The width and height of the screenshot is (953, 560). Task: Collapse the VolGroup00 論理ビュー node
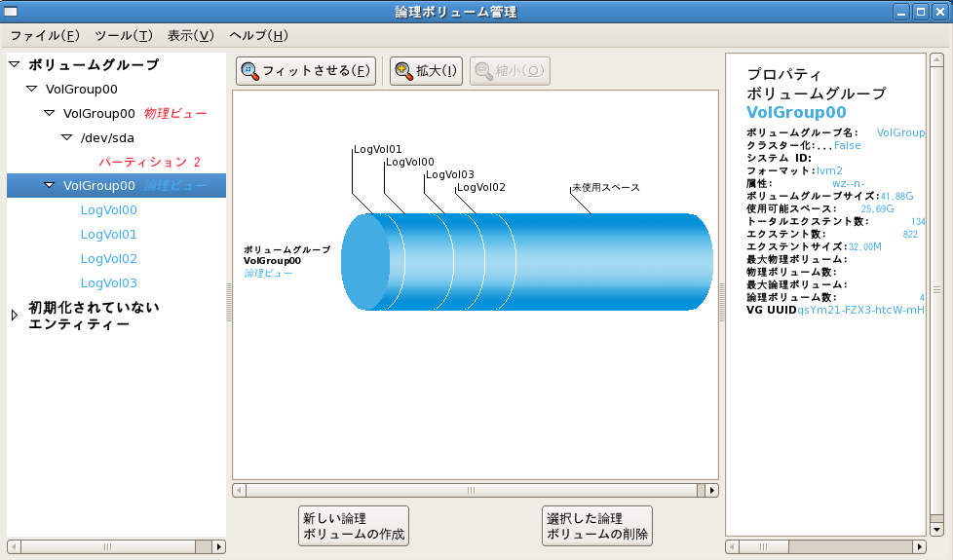50,186
